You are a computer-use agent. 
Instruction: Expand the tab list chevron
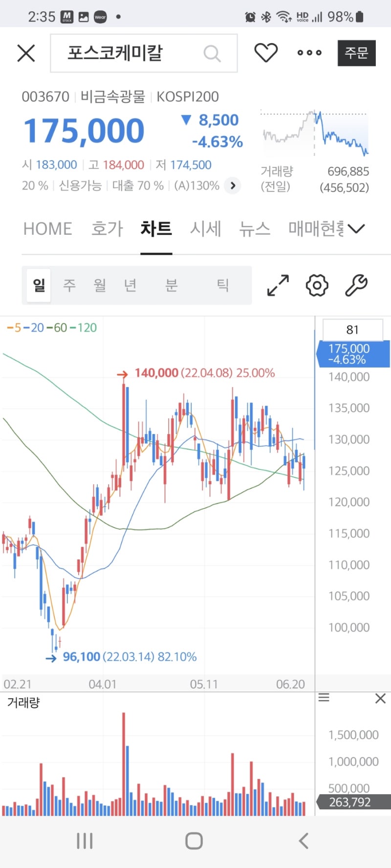[356, 228]
